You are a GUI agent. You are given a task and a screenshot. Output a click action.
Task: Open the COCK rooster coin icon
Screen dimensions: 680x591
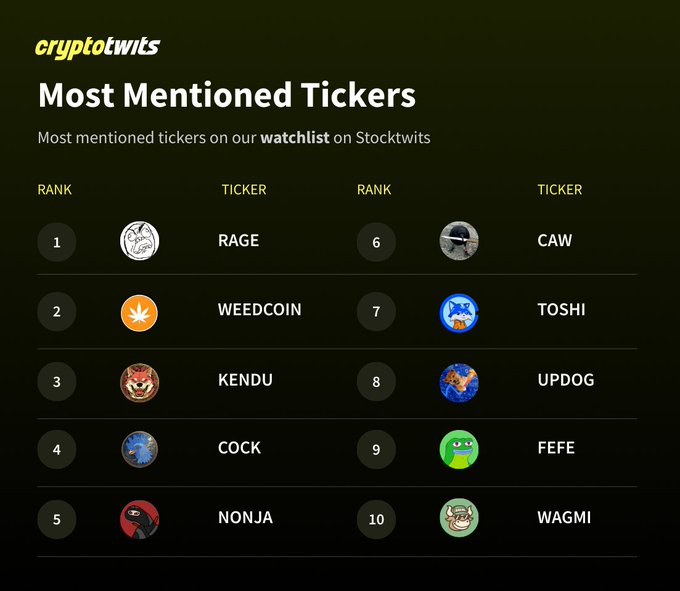tap(139, 450)
